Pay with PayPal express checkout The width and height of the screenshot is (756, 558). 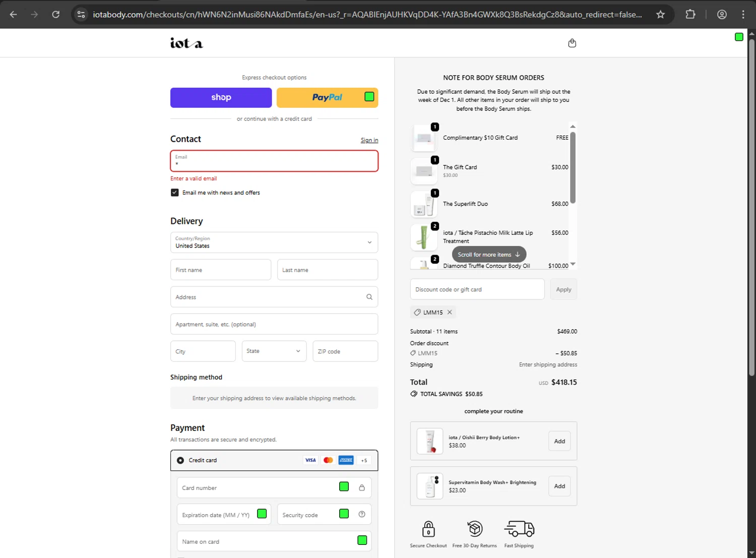[x=327, y=98]
